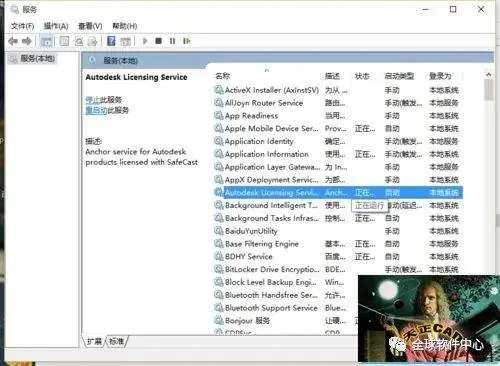
Task: Pause the service with the pause icon
Action: [172, 41]
